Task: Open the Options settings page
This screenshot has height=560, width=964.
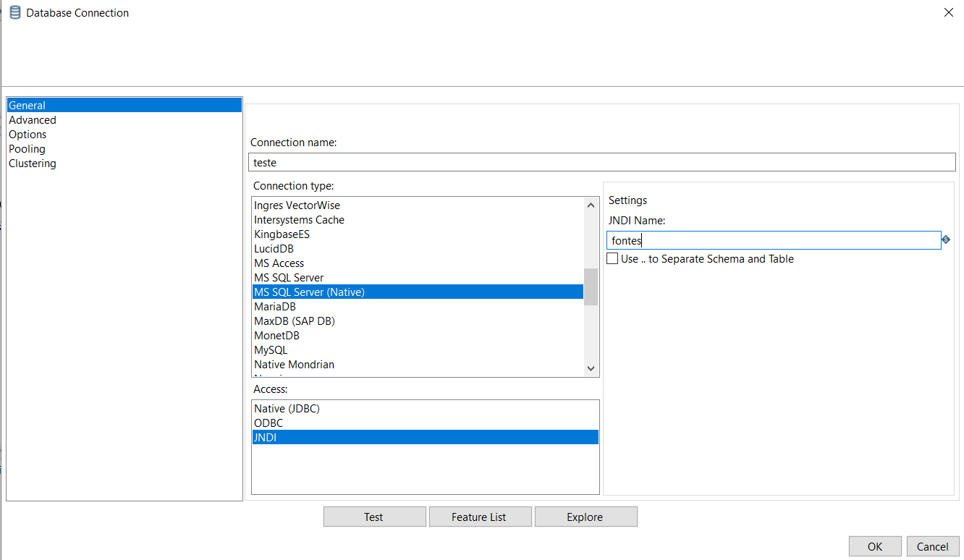Action: (124, 134)
